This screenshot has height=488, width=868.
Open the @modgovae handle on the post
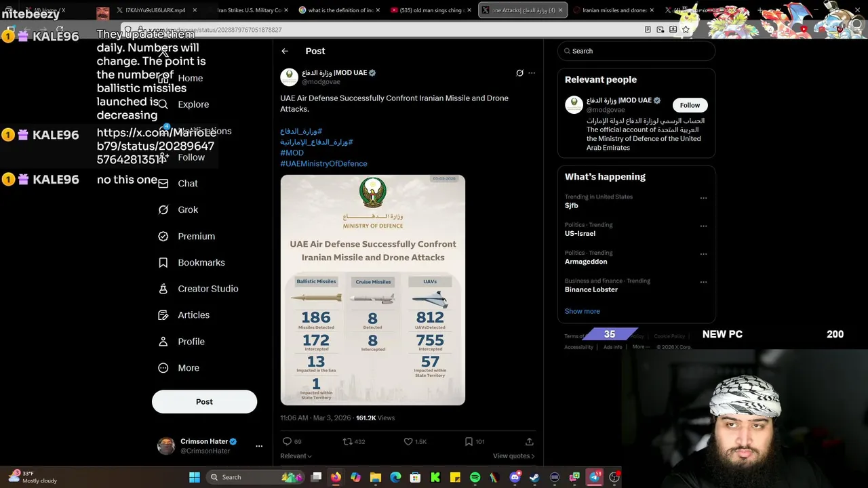coord(321,82)
